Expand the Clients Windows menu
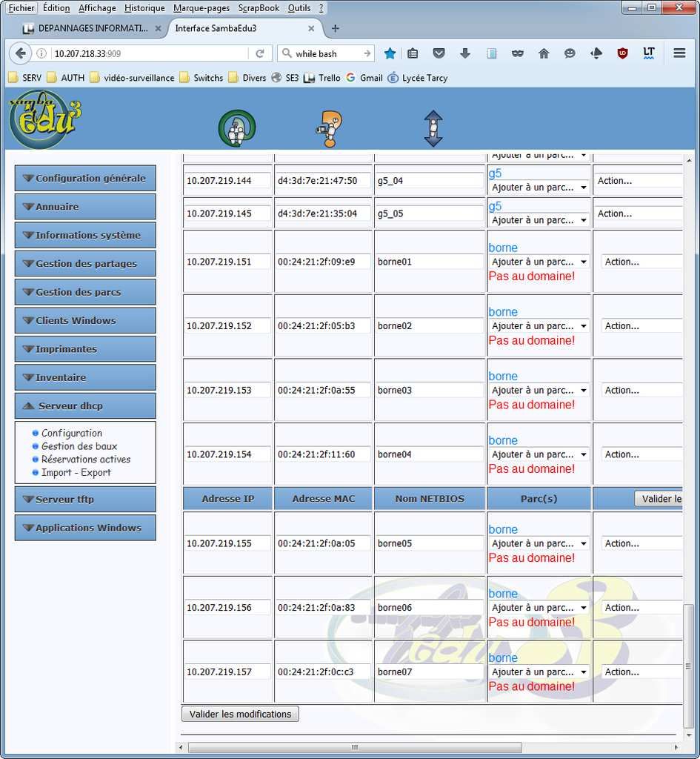Viewport: 700px width, 759px height. coord(85,320)
